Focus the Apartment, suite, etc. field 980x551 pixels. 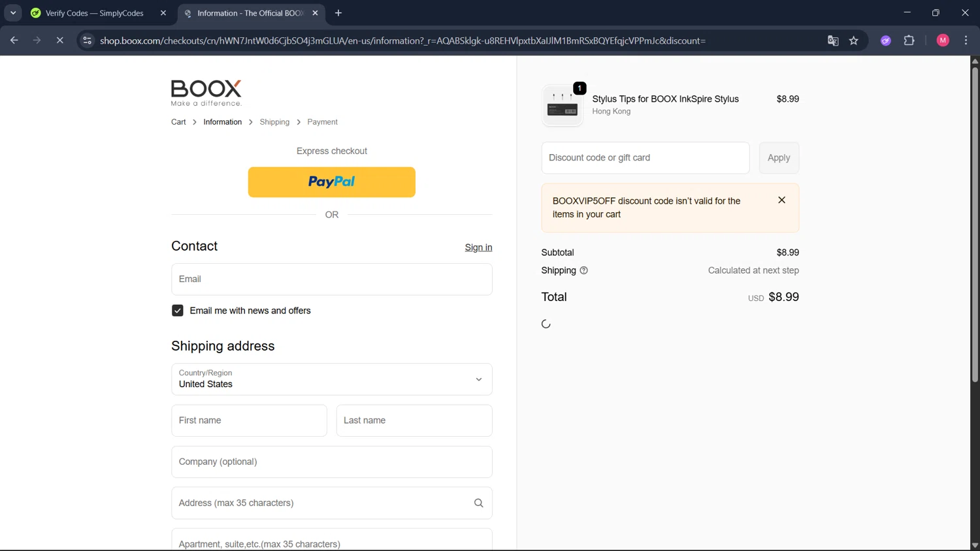click(332, 541)
